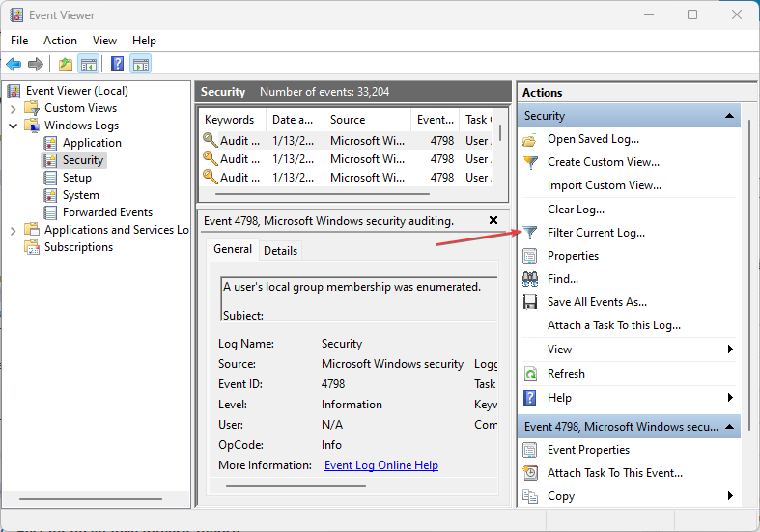Click the Properties icon under Security actions

click(x=530, y=256)
